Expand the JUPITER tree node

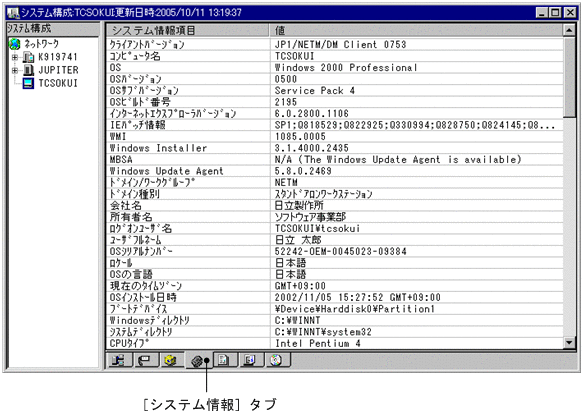pyautogui.click(x=15, y=70)
